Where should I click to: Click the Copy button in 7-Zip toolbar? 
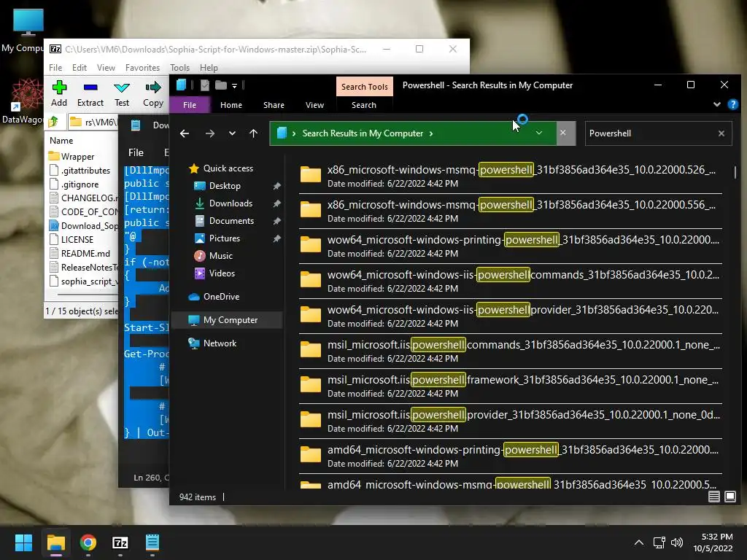click(153, 93)
